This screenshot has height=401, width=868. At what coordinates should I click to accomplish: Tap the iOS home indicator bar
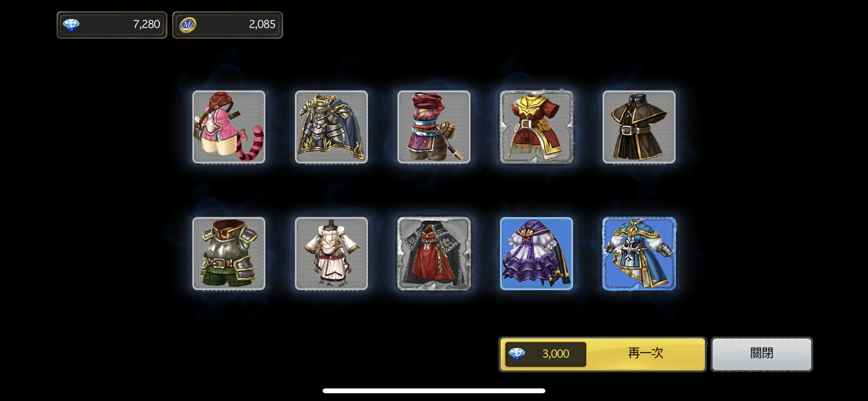434,391
